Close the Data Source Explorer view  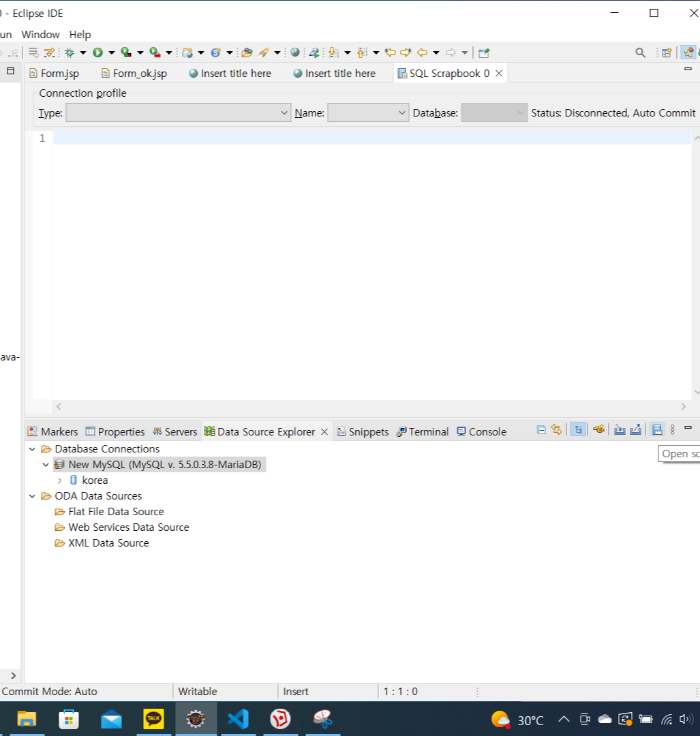pos(324,431)
